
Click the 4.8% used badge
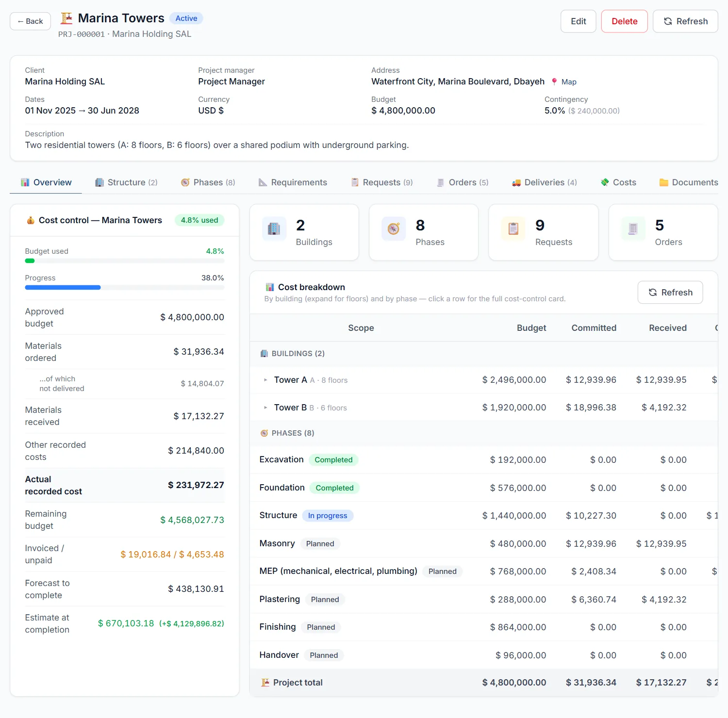coord(199,220)
